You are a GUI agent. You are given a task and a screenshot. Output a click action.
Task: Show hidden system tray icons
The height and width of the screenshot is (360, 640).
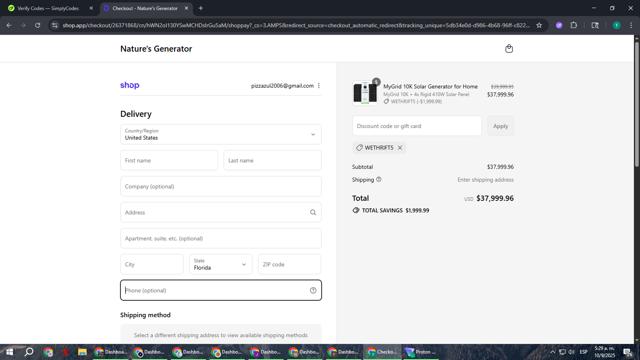(x=552, y=352)
